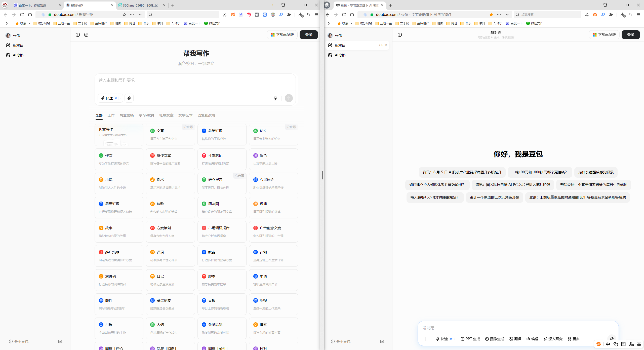Expand the address bar chevron in 豆包 新对话 browser
This screenshot has height=350, width=644.
pos(507,15)
